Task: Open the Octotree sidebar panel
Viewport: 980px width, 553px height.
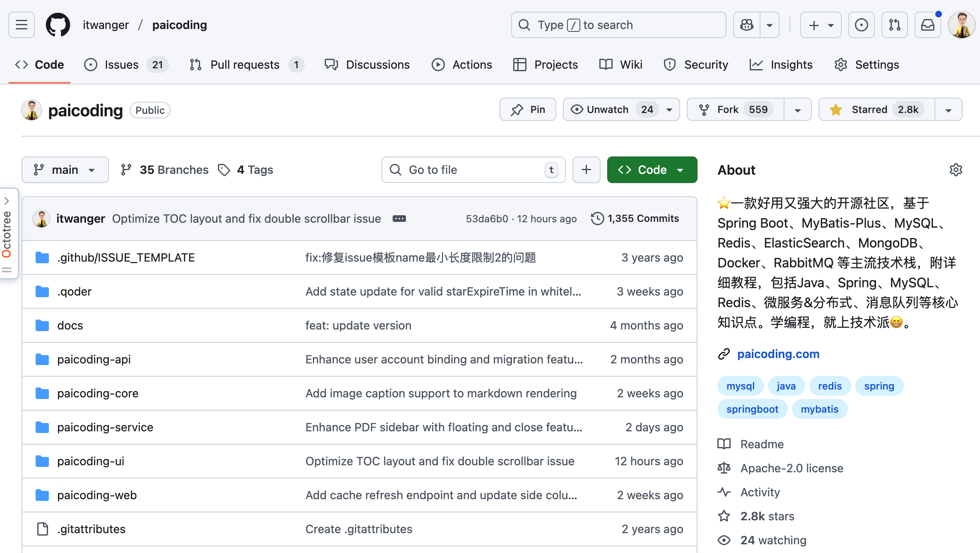Action: pyautogui.click(x=7, y=234)
